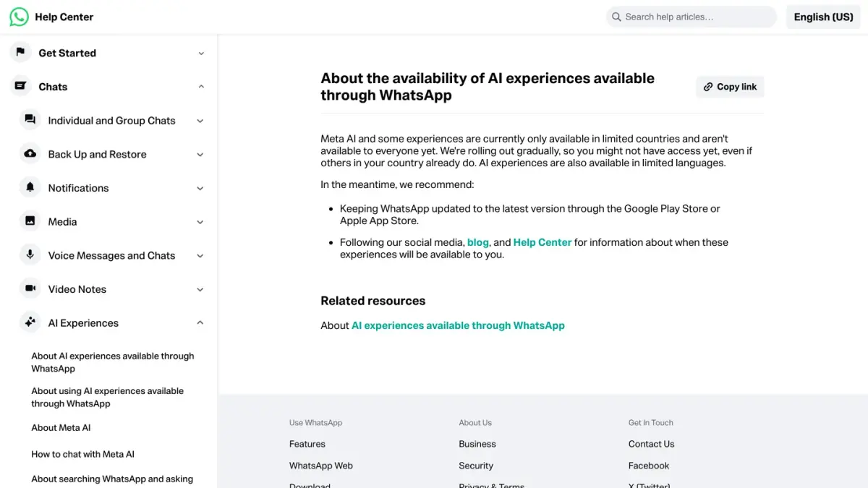This screenshot has width=868, height=488.
Task: Open the Business footer link
Action: (477, 444)
